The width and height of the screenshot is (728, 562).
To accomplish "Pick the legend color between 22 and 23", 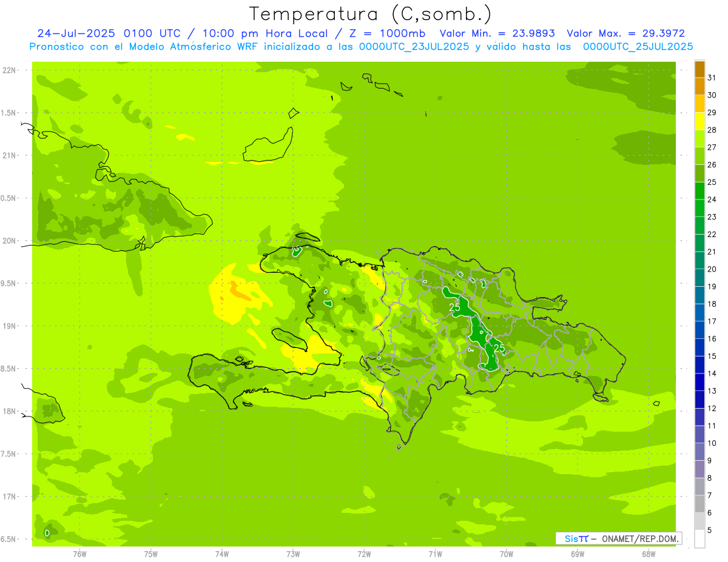I will point(699,226).
